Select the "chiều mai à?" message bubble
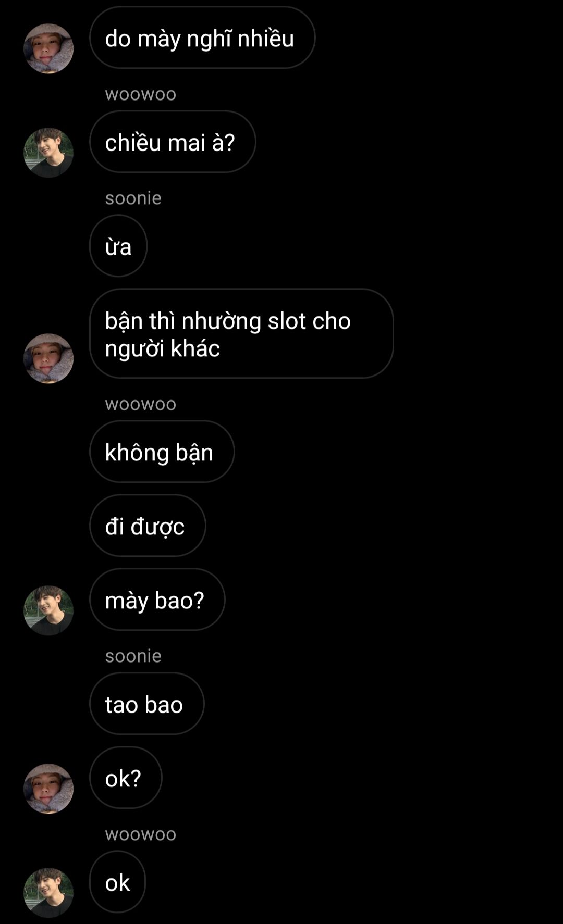Screen dimensions: 563x924 [173, 142]
